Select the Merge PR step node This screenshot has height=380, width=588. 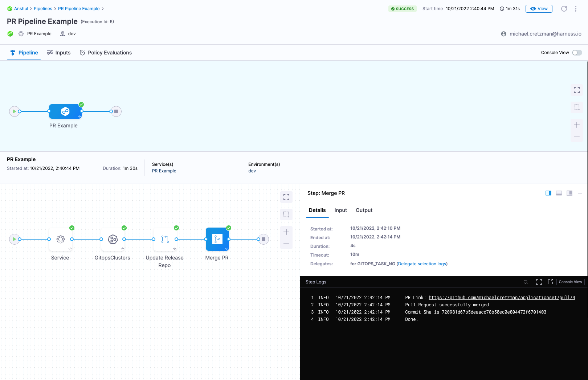click(x=217, y=239)
